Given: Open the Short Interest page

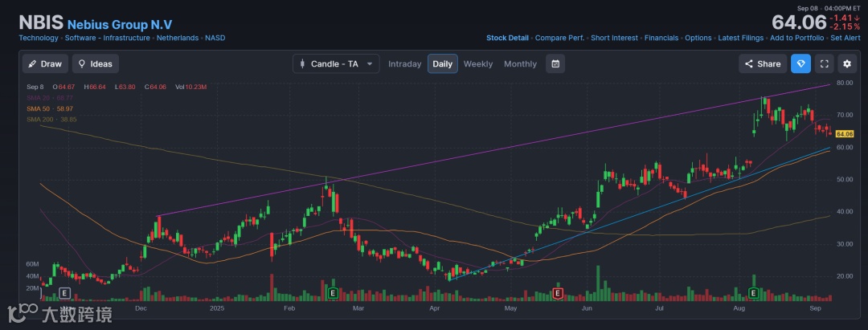Looking at the screenshot, I should click(x=615, y=39).
